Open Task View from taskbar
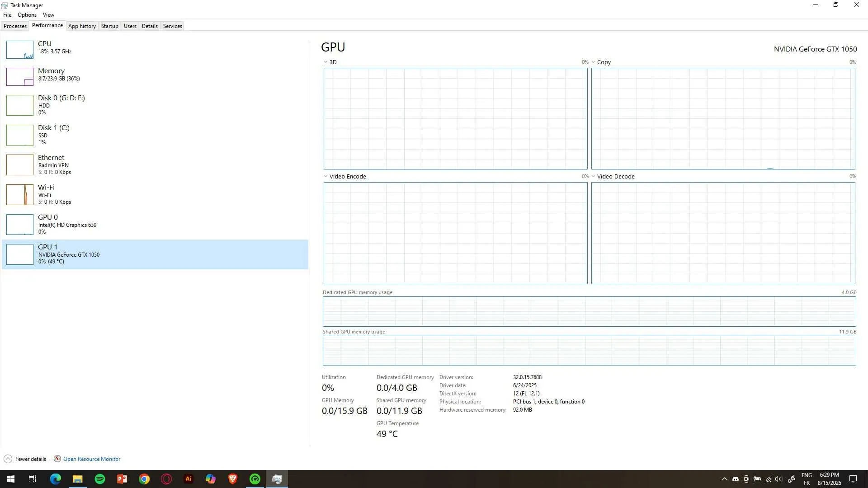 pos(33,479)
